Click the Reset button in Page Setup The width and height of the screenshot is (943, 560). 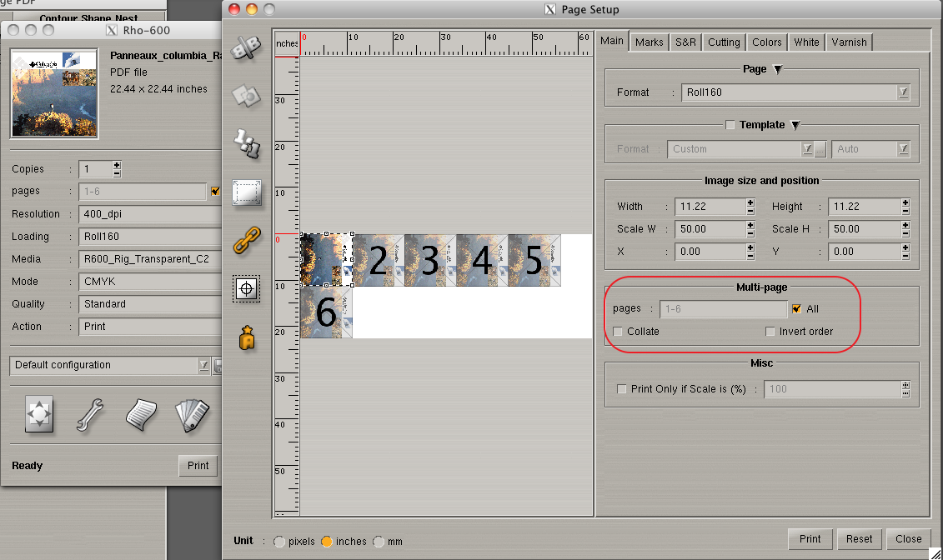[859, 539]
